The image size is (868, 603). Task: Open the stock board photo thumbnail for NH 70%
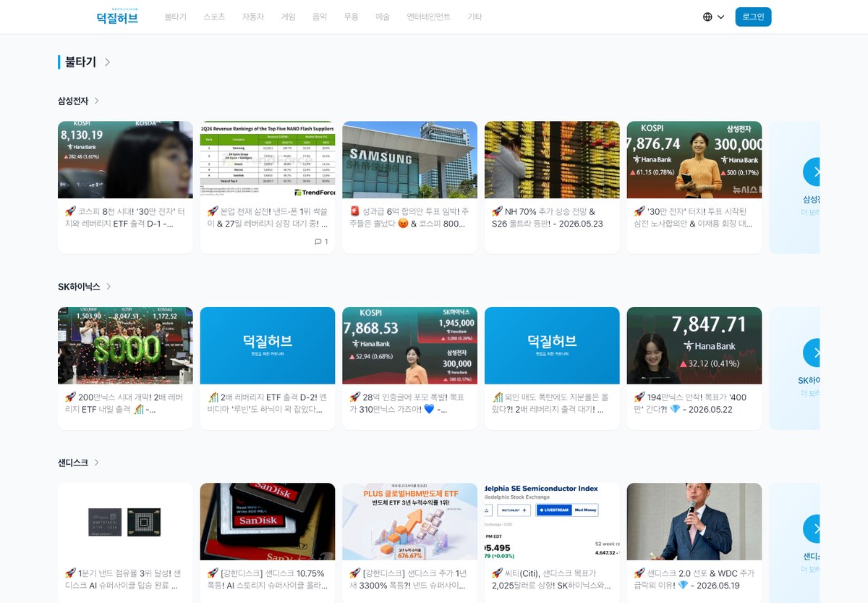coord(552,160)
